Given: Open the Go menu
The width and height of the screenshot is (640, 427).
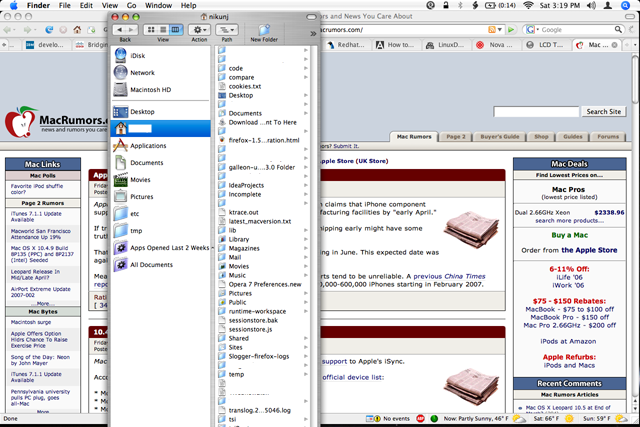Looking at the screenshot, I should point(131,5).
